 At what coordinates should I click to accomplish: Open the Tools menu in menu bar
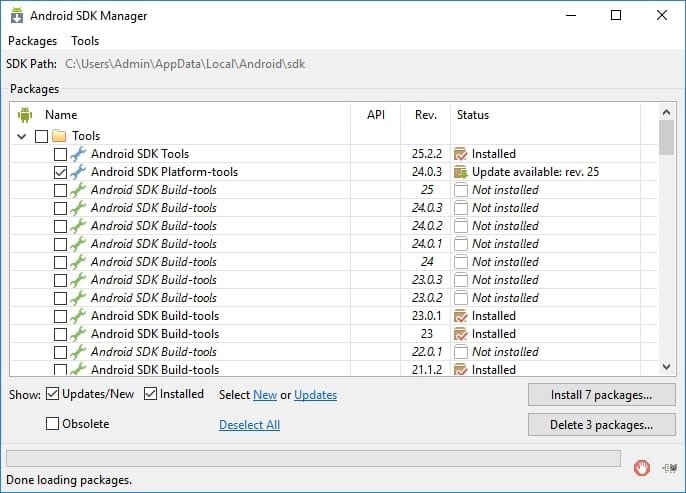(85, 41)
